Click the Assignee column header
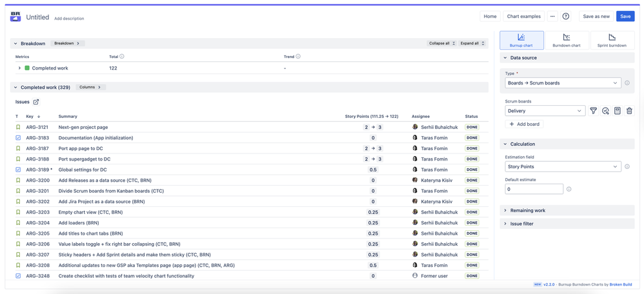Image resolution: width=644 pixels, height=294 pixels. click(x=421, y=117)
